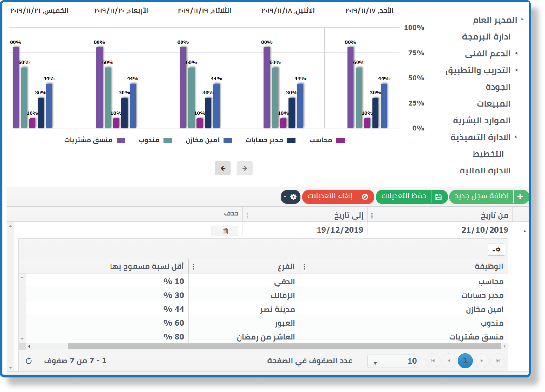Open column menu for الوظيفة column
Image resolution: width=545 pixels, height=392 pixels.
click(304, 267)
